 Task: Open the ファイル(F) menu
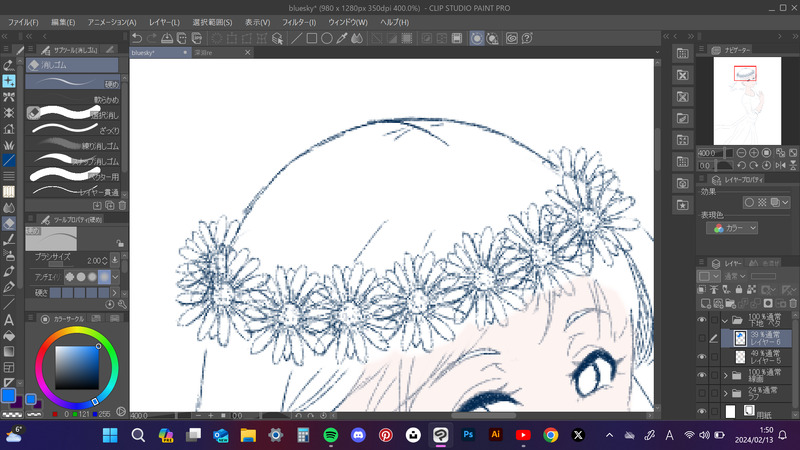pyautogui.click(x=23, y=22)
